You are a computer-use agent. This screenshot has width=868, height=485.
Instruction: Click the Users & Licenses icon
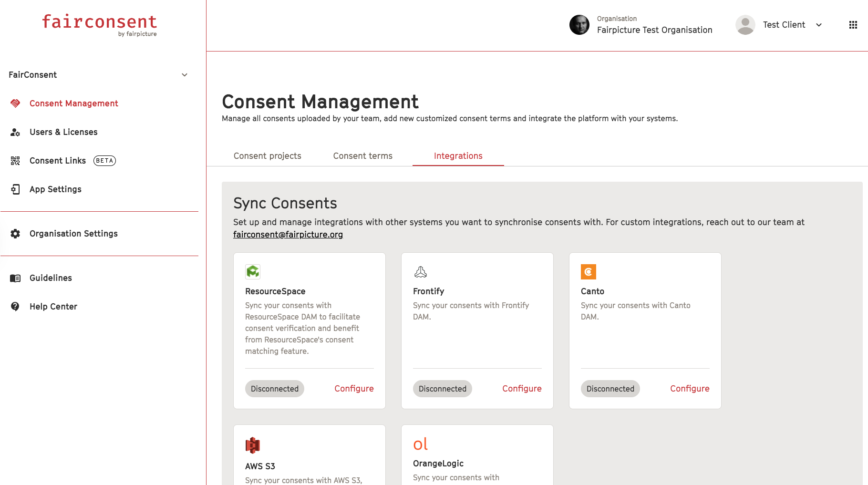15,132
